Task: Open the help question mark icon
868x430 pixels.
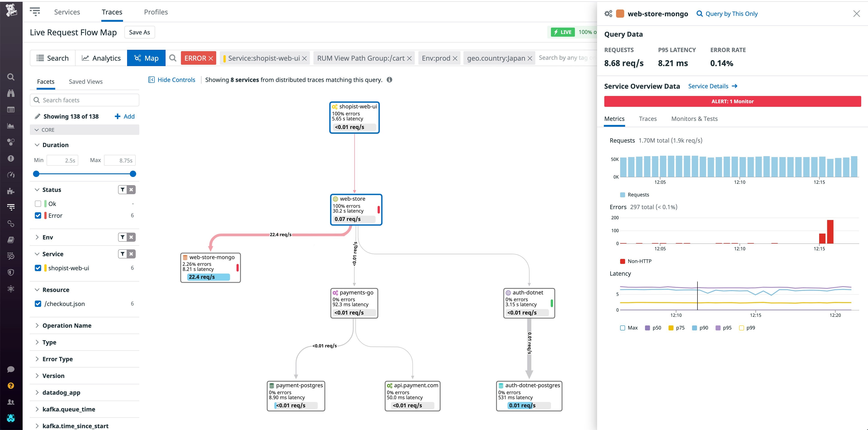Action: coord(11,385)
